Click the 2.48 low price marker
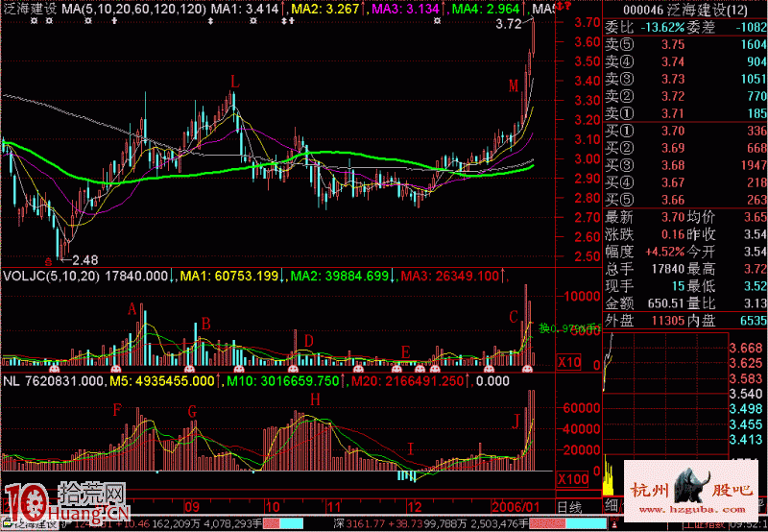 [85, 260]
